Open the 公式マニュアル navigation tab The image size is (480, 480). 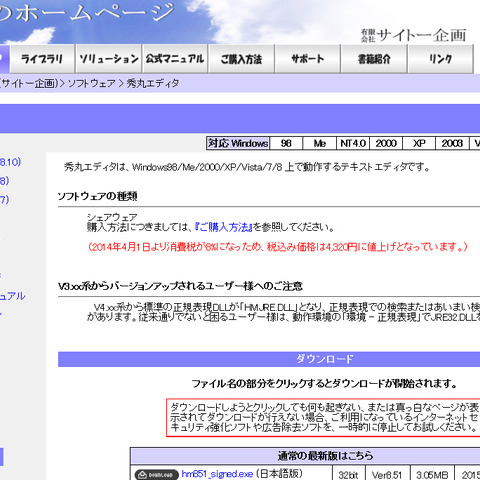coord(175,59)
